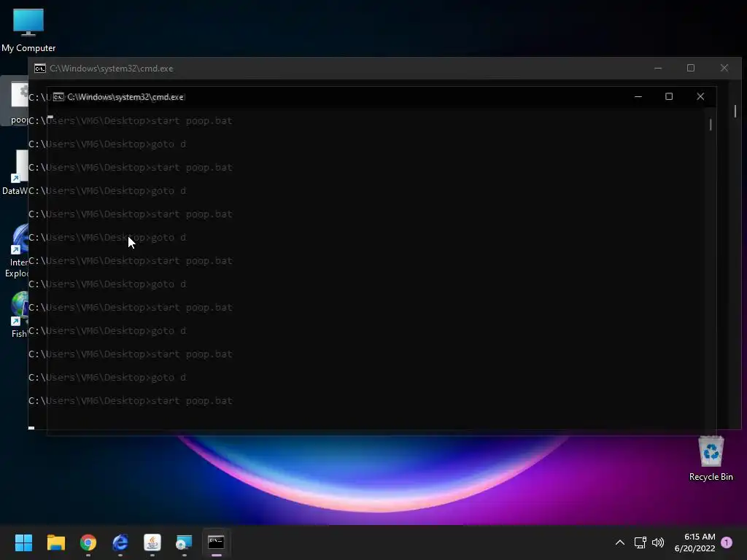Select the Fish desktop shortcut icon
This screenshot has width=747, height=560.
20,315
